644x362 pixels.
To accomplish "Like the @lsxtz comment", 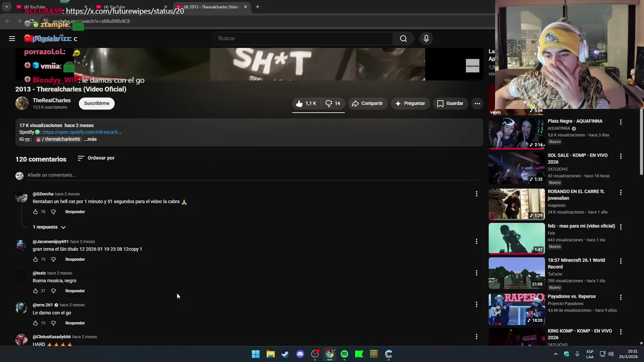I will (x=35, y=291).
